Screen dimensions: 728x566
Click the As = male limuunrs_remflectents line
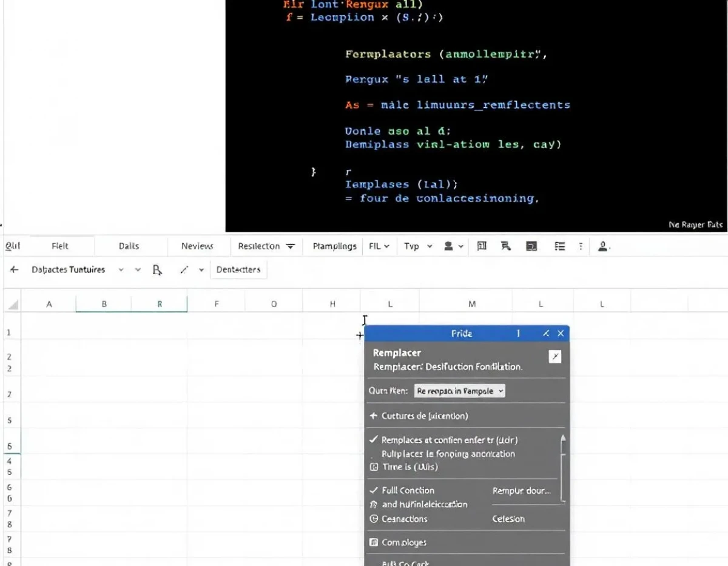(x=457, y=105)
